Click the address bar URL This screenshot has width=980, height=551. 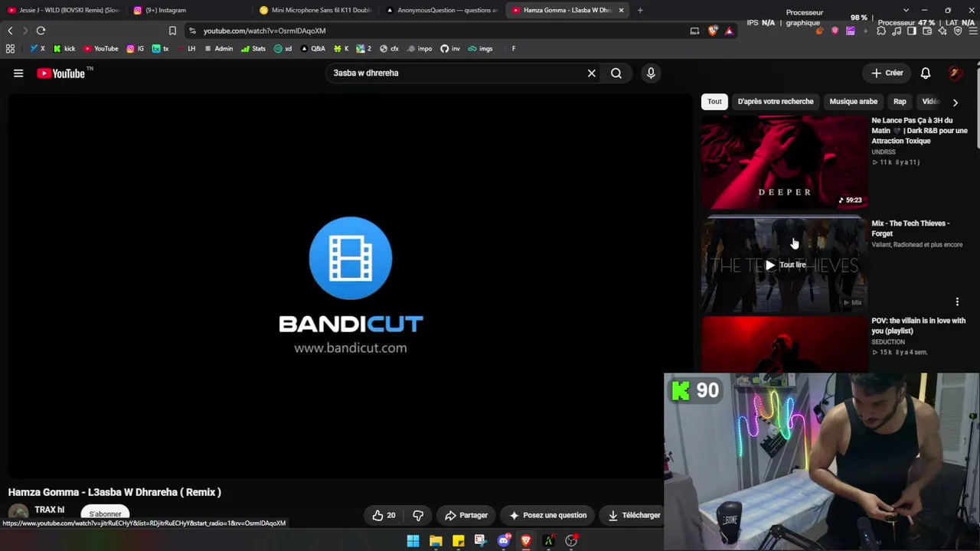pos(265,31)
